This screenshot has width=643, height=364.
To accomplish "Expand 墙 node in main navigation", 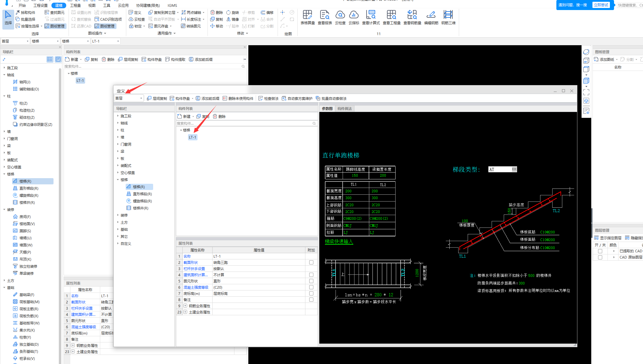I will click(4, 131).
